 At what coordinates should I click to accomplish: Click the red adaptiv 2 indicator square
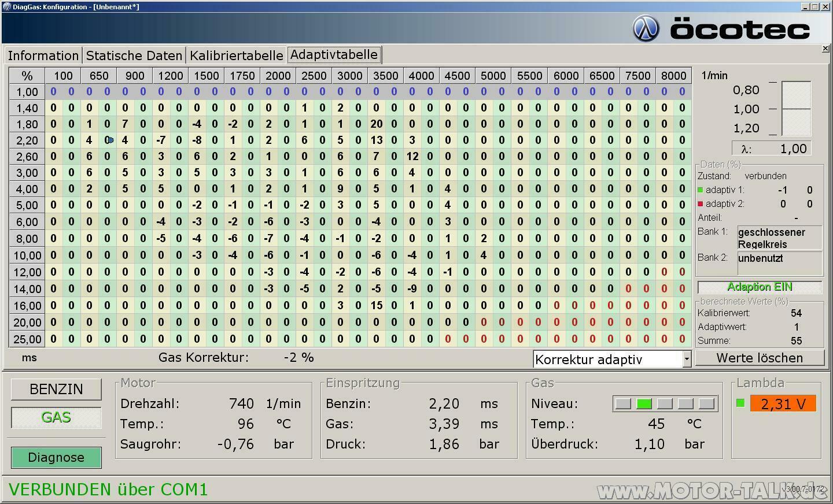tap(701, 203)
